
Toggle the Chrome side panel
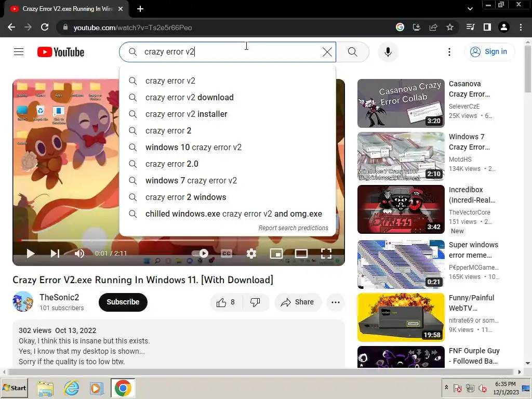pos(487,27)
